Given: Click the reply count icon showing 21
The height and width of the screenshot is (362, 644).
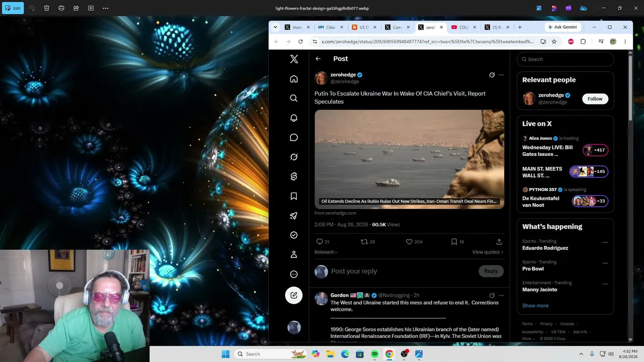Looking at the screenshot, I should [319, 242].
